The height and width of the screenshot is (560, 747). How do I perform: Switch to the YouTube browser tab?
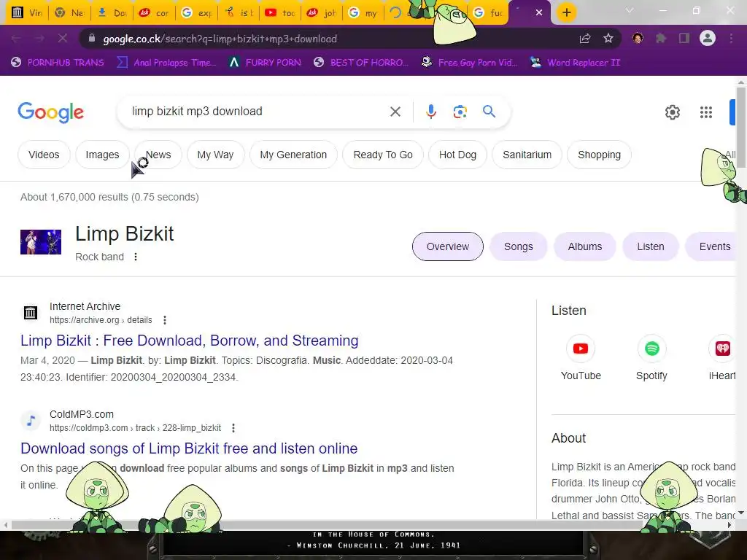280,13
